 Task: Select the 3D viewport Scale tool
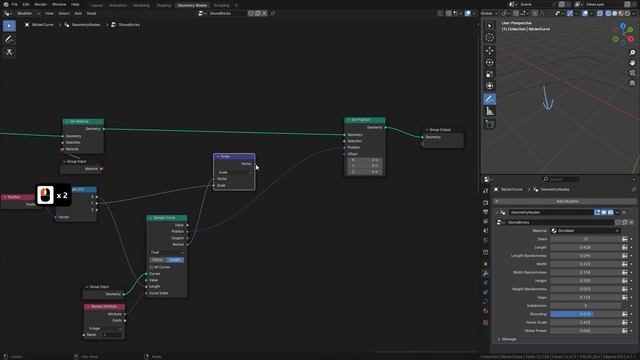click(489, 74)
